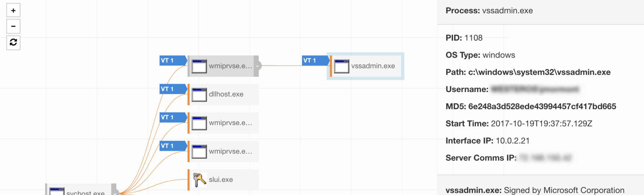Click the vssadmin.exe file path text

click(x=539, y=72)
